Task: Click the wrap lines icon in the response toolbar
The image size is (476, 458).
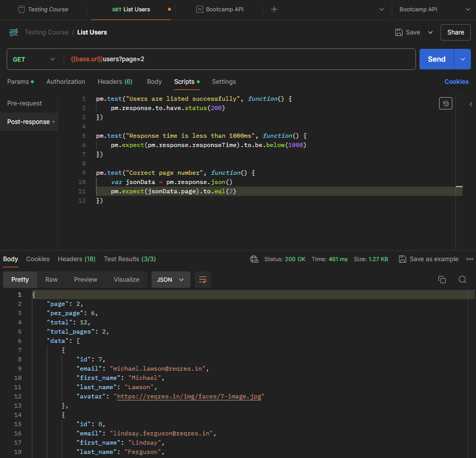Action: [x=203, y=280]
